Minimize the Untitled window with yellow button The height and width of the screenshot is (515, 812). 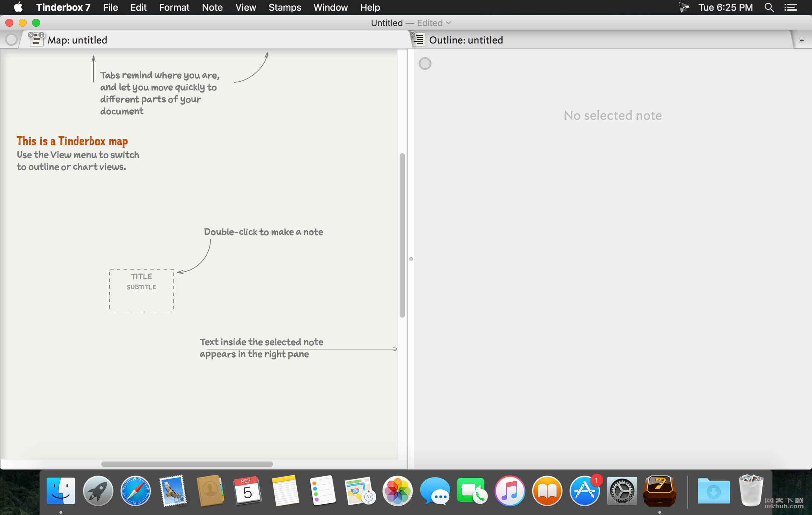[23, 23]
